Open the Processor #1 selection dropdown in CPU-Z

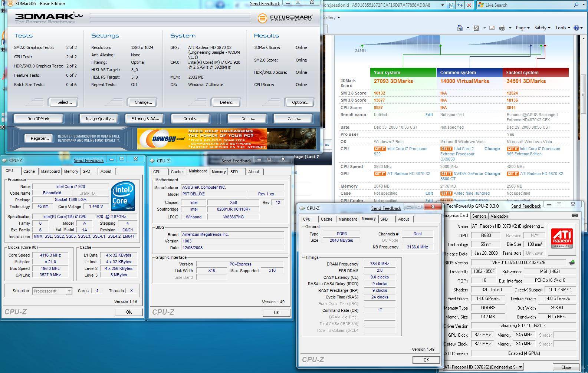tap(69, 291)
